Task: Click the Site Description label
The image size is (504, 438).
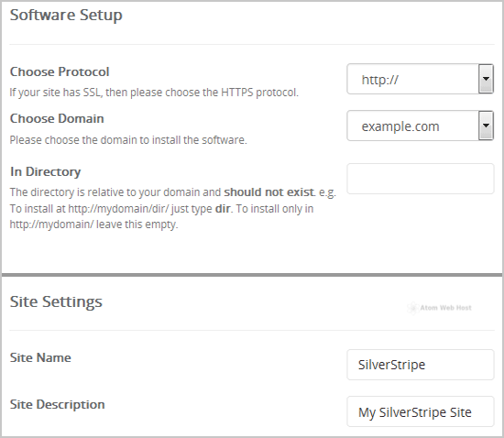Action: [57, 405]
